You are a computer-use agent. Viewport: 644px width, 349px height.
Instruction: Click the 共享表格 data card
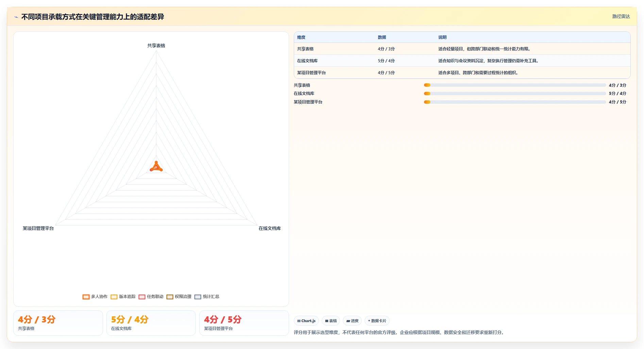(58, 323)
